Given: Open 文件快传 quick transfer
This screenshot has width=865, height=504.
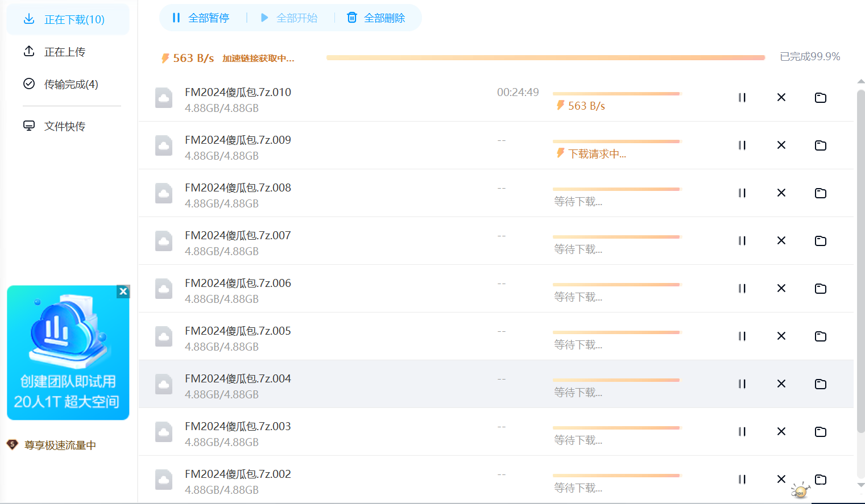Looking at the screenshot, I should [x=64, y=126].
